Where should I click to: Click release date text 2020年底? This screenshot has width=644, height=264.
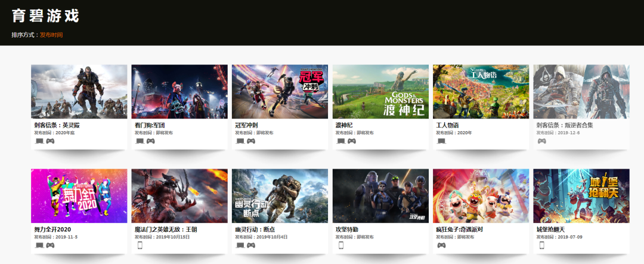pos(65,133)
